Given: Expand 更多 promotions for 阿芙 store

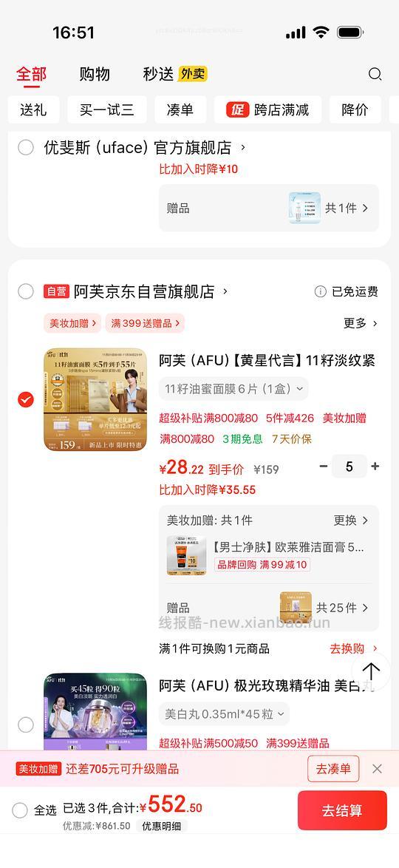Looking at the screenshot, I should tap(361, 323).
